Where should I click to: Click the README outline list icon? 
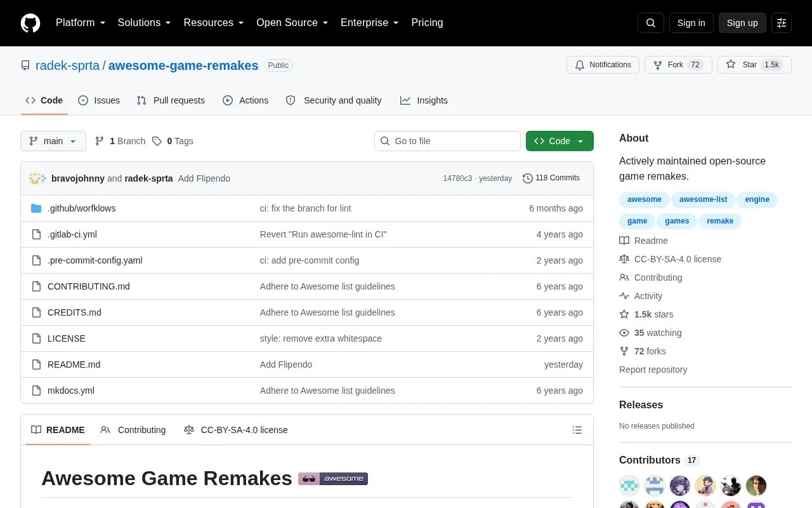(x=577, y=430)
